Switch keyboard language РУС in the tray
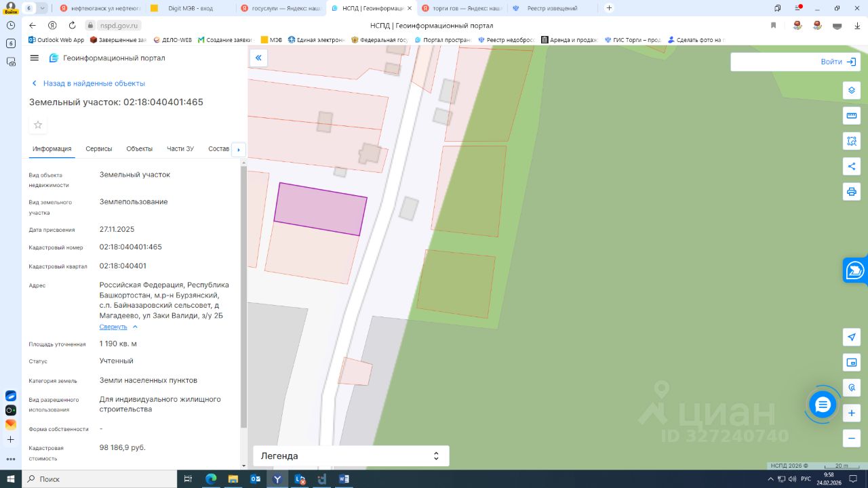This screenshot has height=488, width=868. point(806,479)
